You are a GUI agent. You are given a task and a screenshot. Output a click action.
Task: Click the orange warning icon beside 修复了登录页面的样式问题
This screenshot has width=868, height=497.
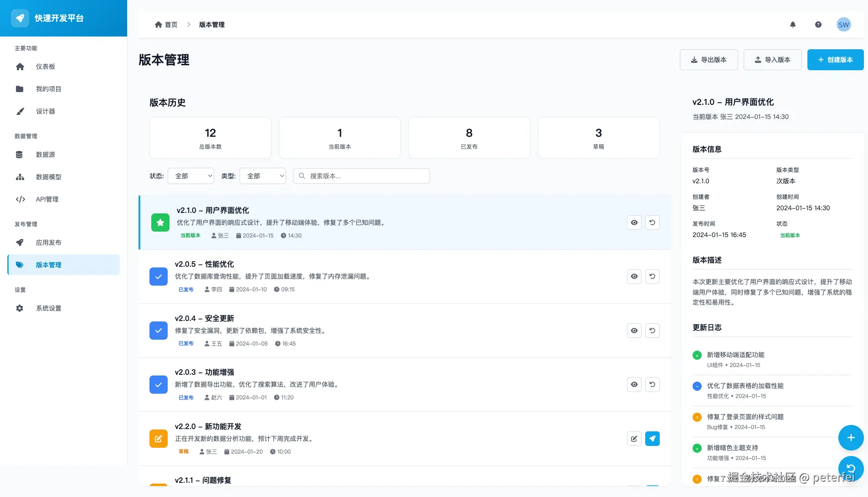[697, 418]
